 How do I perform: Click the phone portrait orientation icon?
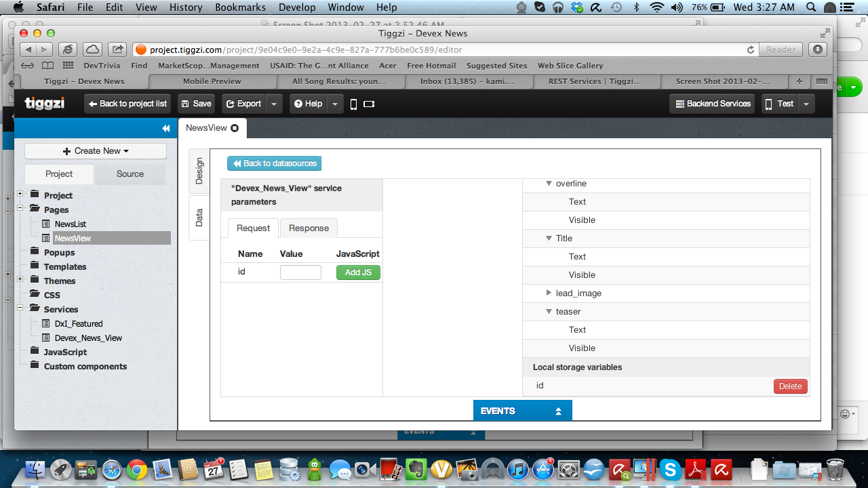pos(353,104)
